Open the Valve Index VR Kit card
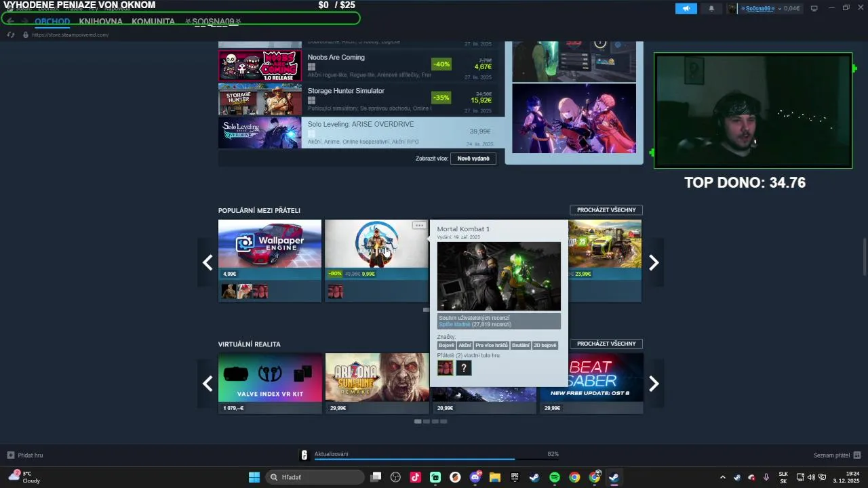This screenshot has height=488, width=868. 270,383
